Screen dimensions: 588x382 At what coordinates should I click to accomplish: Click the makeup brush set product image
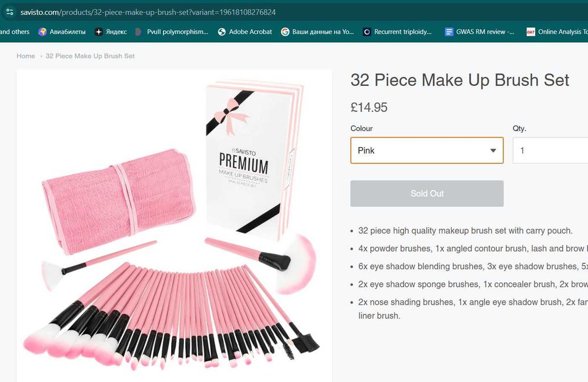click(x=174, y=226)
